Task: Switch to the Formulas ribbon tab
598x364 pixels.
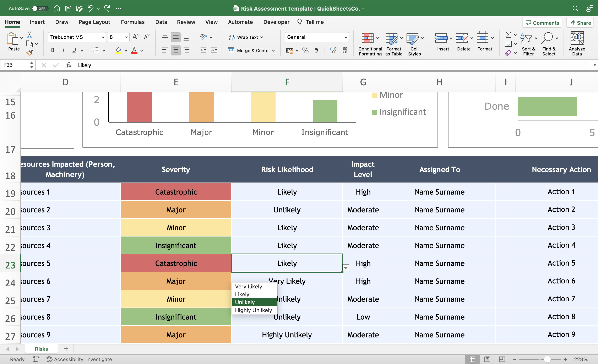Action: [132, 22]
